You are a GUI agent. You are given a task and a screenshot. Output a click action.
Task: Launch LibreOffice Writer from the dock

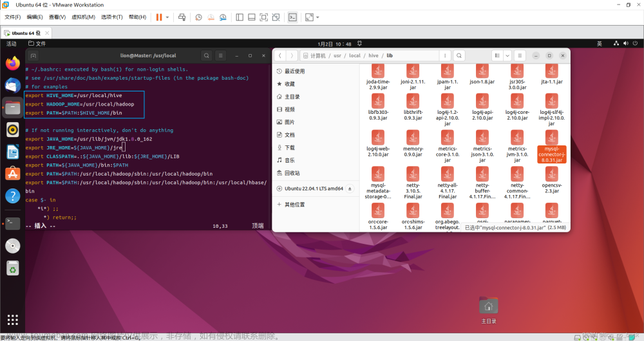[13, 152]
